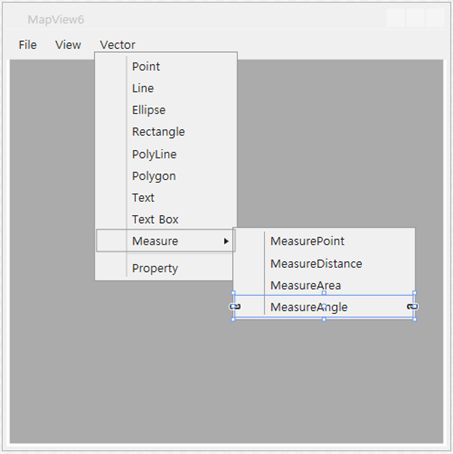The image size is (453, 454).
Task: Click the left link handle on MeasureAngle
Action: (x=235, y=306)
